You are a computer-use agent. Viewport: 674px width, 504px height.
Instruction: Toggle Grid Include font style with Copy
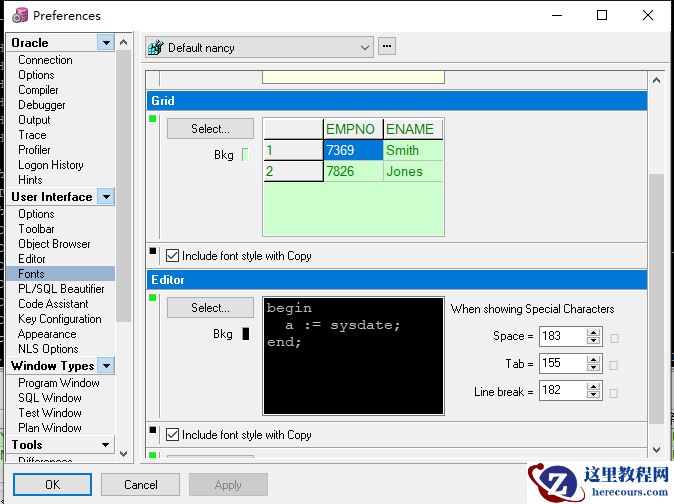(172, 256)
